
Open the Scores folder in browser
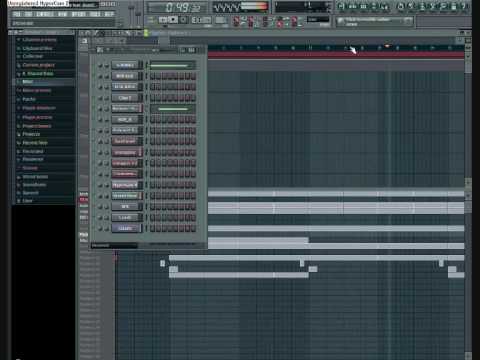30,168
